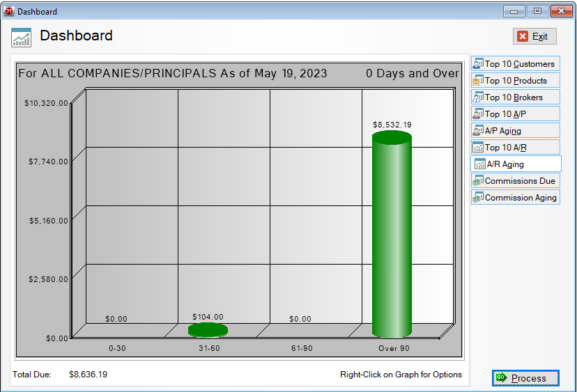Click the $10,320.00 axis value
The image size is (577, 392).
[47, 103]
